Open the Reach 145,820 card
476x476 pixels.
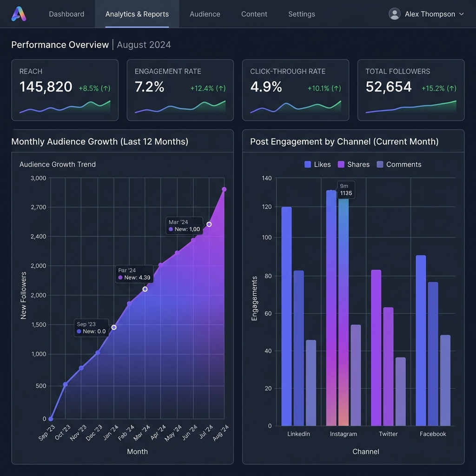click(65, 90)
